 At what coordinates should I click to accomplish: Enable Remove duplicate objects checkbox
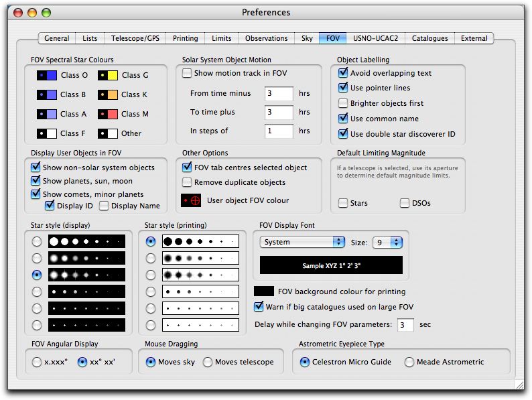point(188,182)
